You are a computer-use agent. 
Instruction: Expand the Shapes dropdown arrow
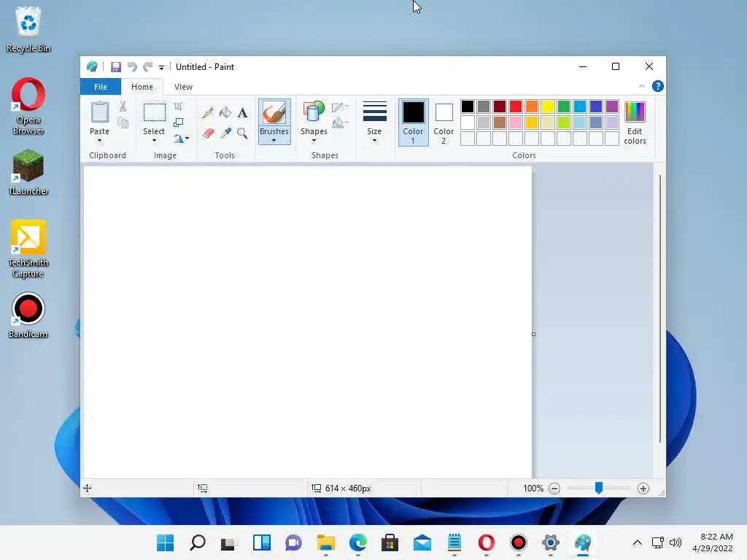tap(314, 141)
